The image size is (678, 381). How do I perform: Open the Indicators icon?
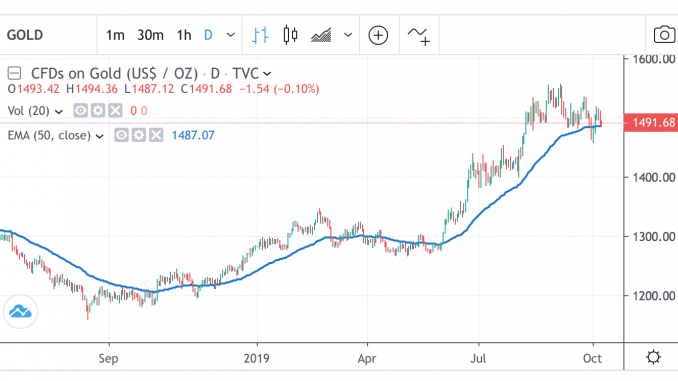(x=419, y=36)
